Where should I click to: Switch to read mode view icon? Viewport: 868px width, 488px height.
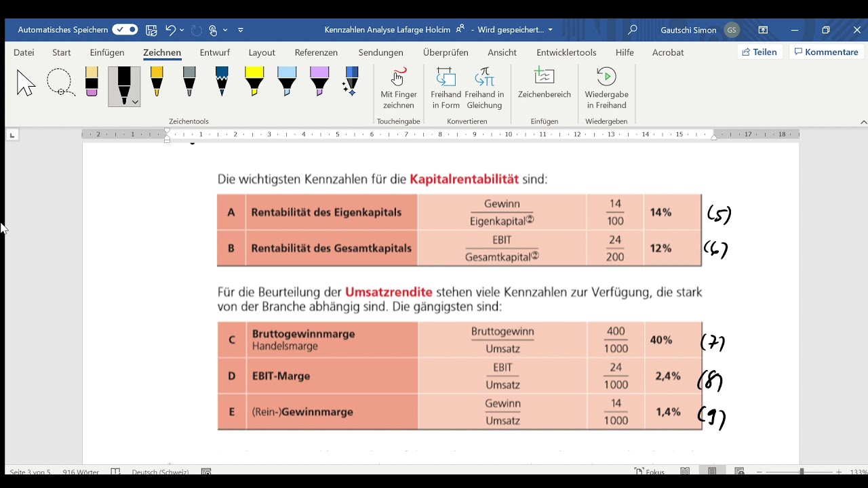(x=686, y=472)
